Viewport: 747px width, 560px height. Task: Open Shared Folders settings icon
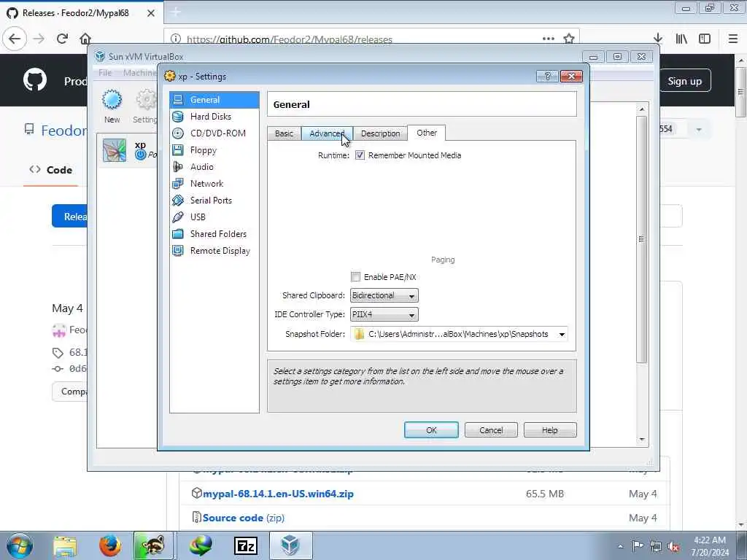click(x=178, y=234)
